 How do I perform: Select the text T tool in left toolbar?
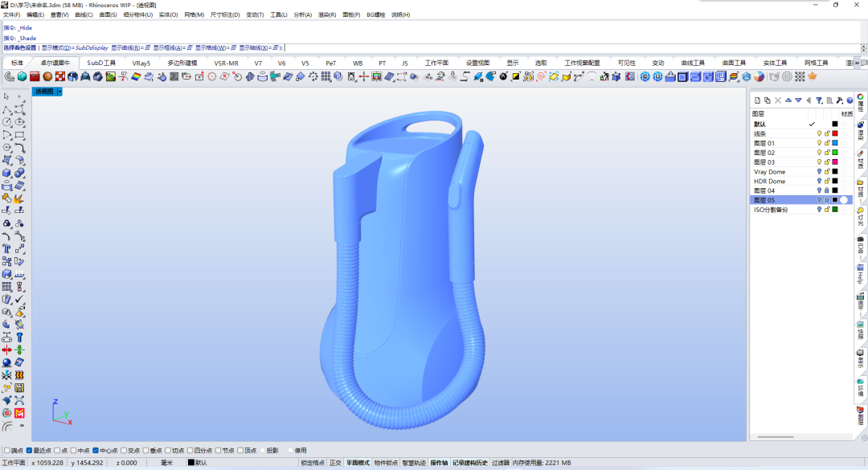[x=6, y=248]
